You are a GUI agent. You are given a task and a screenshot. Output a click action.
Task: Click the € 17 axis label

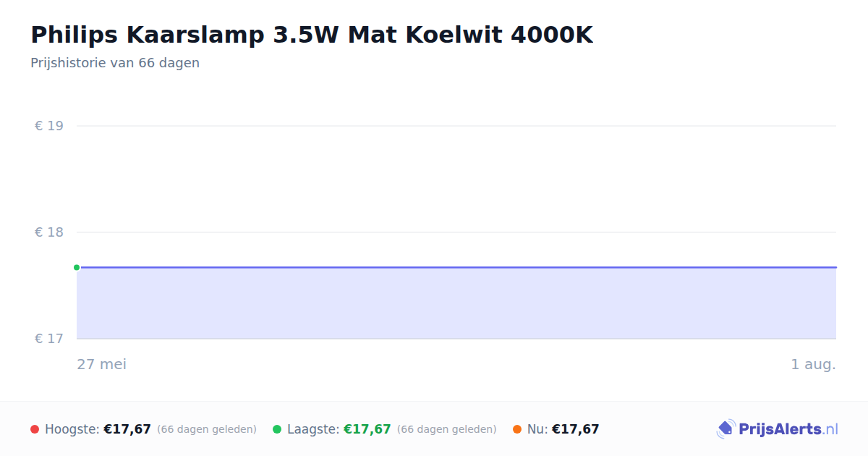point(49,339)
